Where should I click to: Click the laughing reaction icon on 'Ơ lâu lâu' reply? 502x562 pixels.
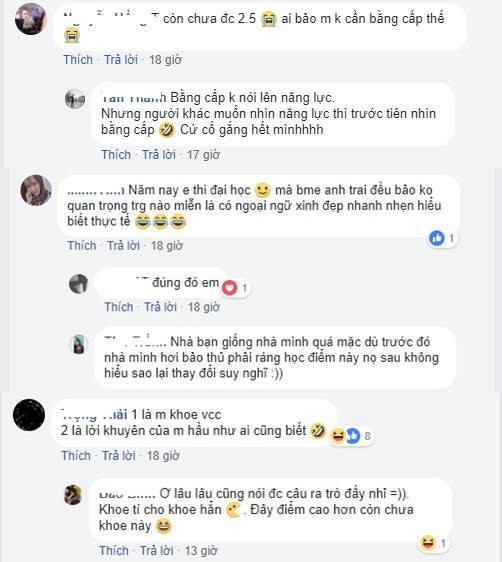[x=427, y=543]
